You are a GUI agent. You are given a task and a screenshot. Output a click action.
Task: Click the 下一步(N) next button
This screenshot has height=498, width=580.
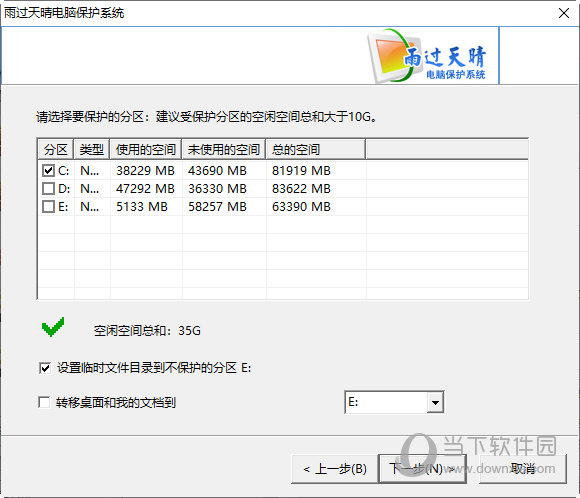[422, 469]
